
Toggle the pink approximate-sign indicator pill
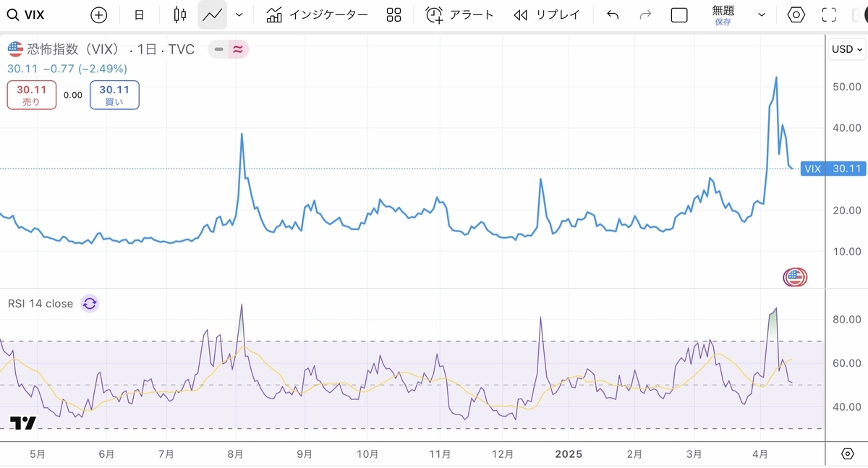[x=239, y=49]
